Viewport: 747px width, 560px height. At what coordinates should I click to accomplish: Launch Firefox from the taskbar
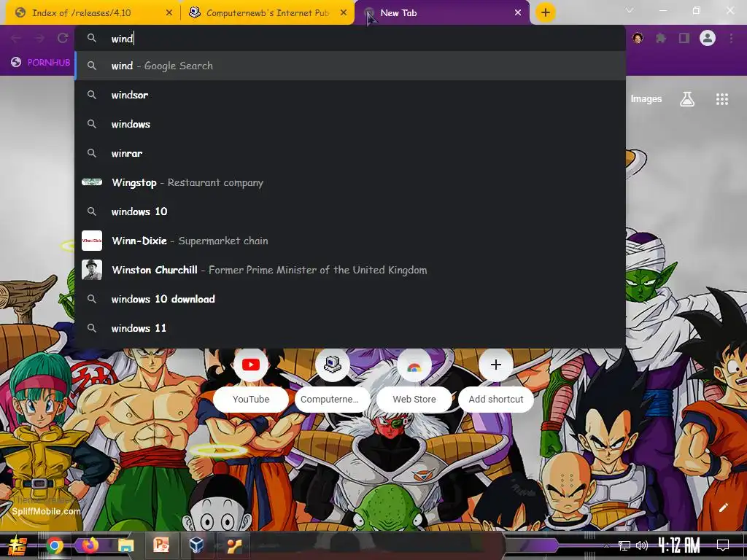point(90,545)
